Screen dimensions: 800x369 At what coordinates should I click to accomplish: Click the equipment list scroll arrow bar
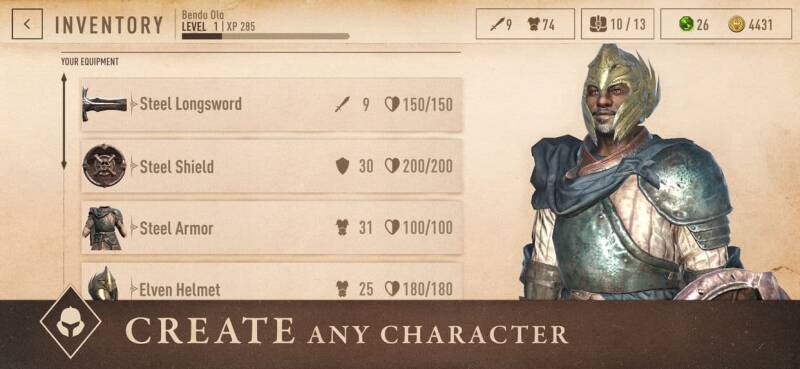point(64,121)
